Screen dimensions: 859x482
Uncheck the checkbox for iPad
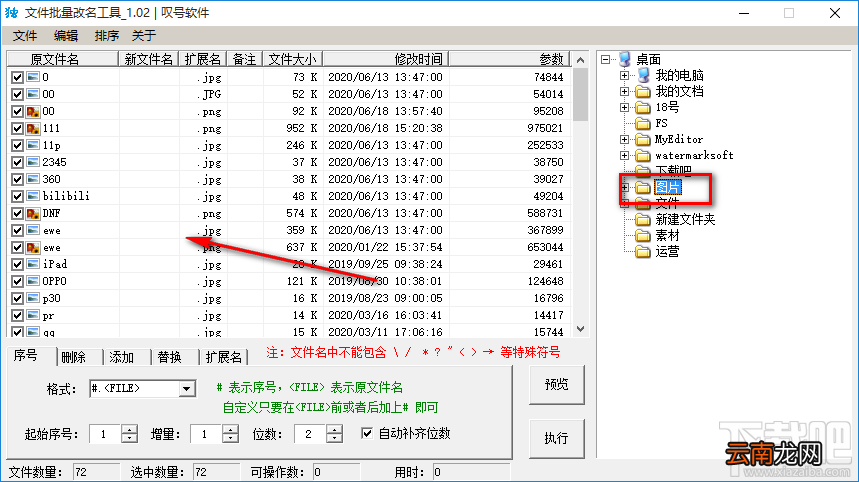click(x=17, y=264)
